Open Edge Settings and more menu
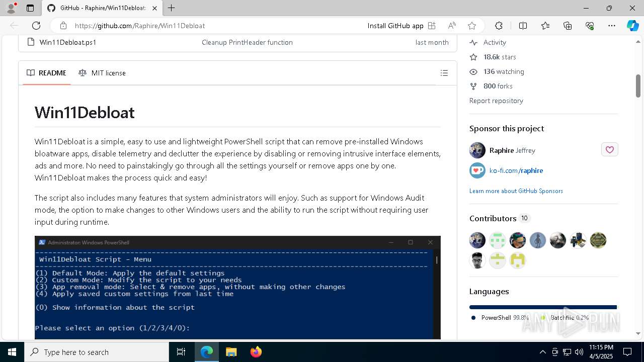This screenshot has height=362, width=644. (612, 26)
